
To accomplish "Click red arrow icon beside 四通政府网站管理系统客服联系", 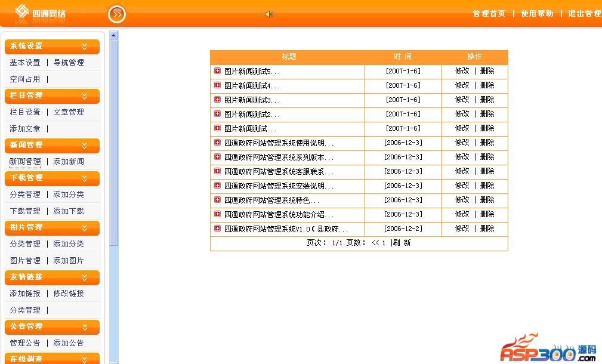I will (217, 171).
